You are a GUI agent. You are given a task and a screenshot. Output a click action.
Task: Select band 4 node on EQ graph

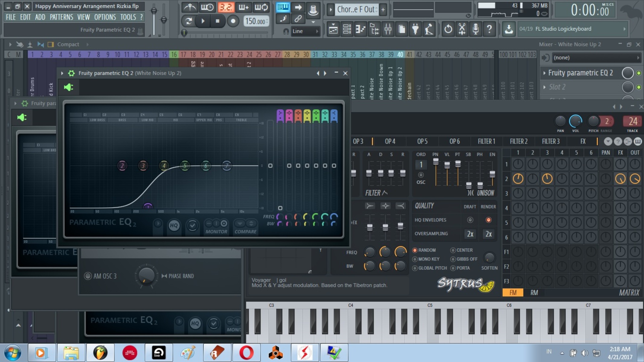[x=164, y=165]
